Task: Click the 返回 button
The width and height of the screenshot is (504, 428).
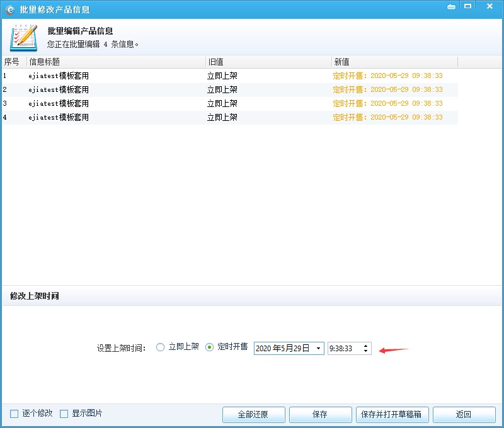Action: (464, 415)
